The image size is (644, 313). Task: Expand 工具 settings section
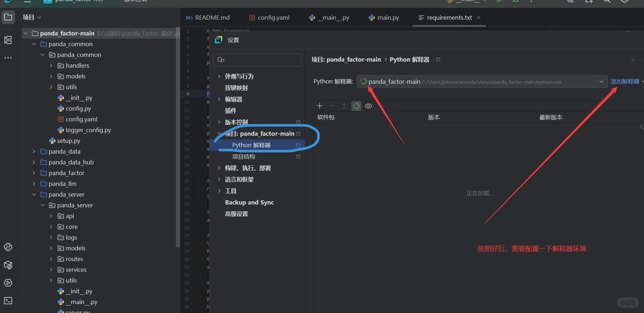pyautogui.click(x=219, y=191)
